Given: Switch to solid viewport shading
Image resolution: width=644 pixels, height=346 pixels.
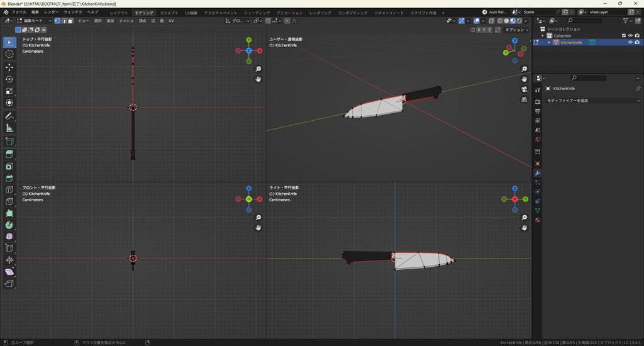Looking at the screenshot, I should click(x=506, y=21).
